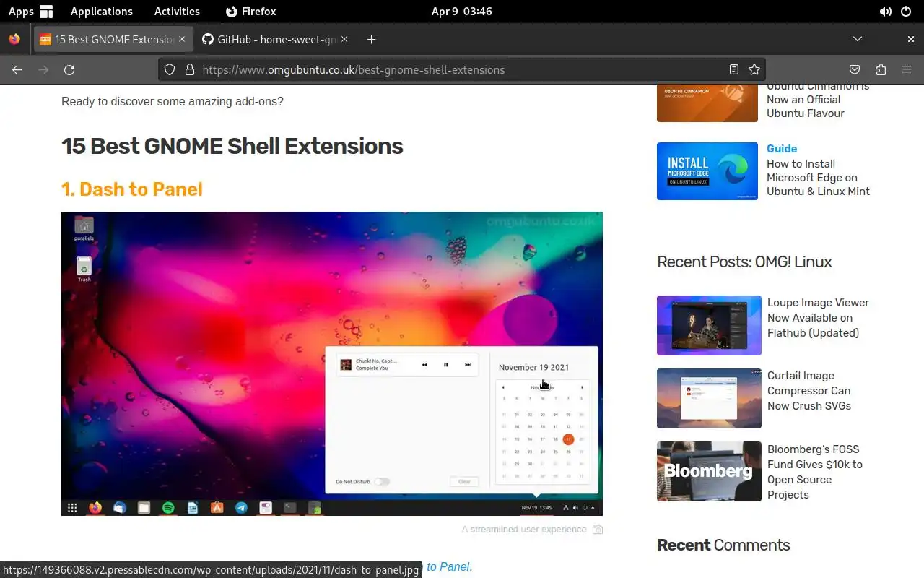Open How to Install Microsoft Edge article
924x578 pixels.
pyautogui.click(x=818, y=178)
